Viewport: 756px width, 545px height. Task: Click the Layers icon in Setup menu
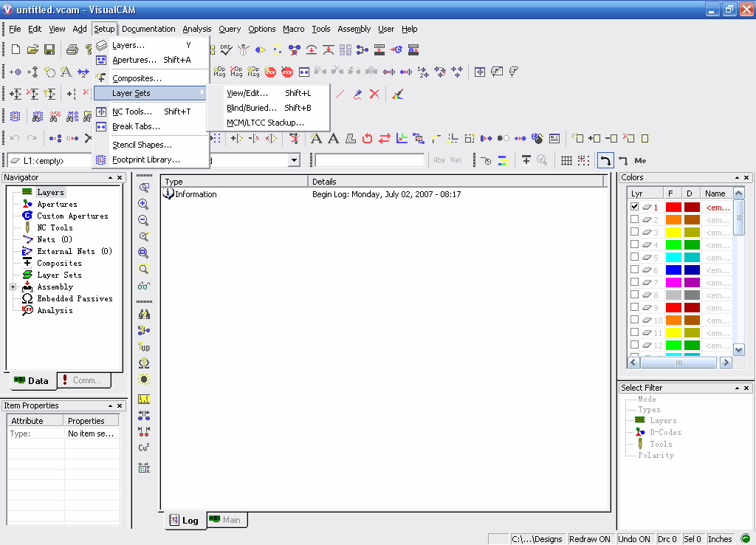click(101, 45)
